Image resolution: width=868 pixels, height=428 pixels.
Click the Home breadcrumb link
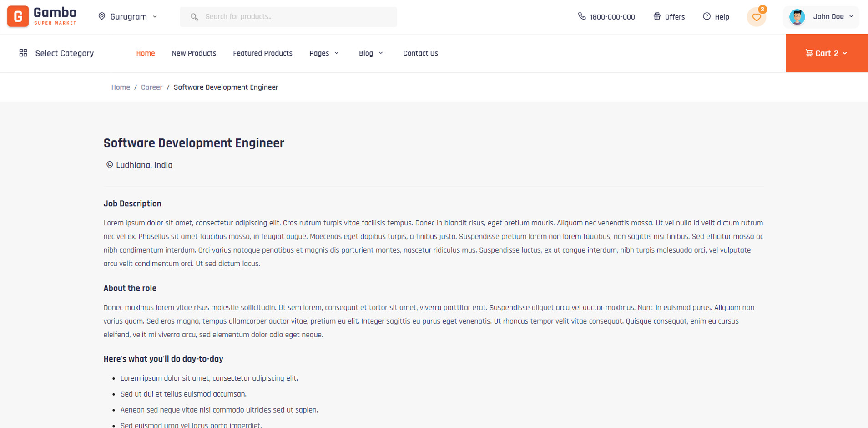tap(121, 87)
